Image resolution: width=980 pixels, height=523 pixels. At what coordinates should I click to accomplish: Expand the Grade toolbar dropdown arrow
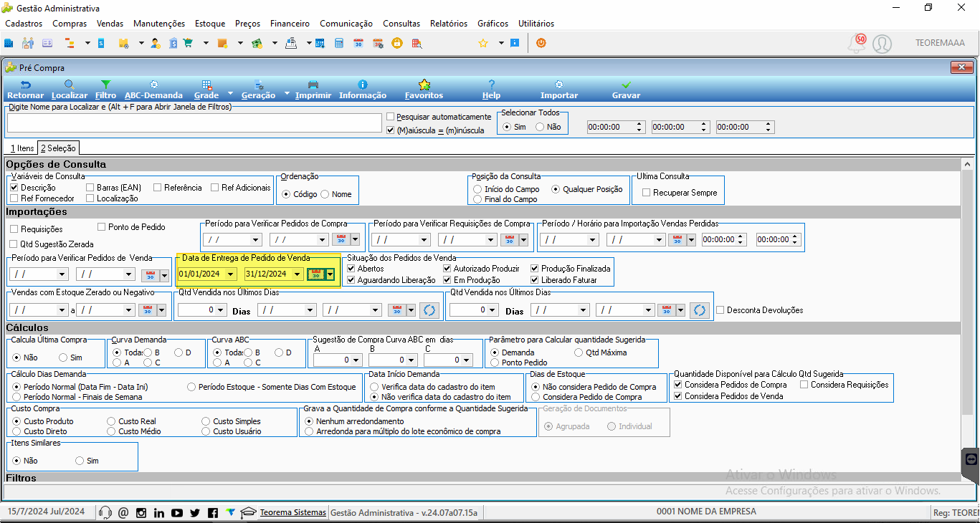230,94
